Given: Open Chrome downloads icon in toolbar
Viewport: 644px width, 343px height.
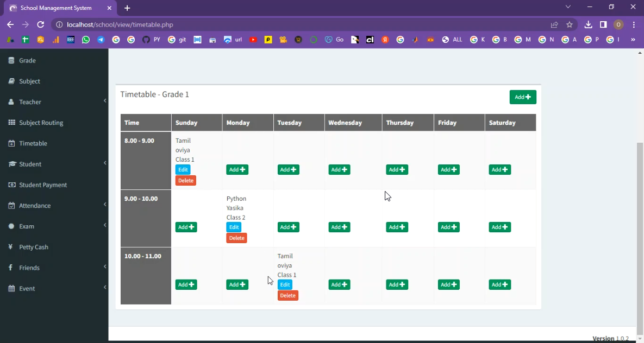Looking at the screenshot, I should [588, 24].
